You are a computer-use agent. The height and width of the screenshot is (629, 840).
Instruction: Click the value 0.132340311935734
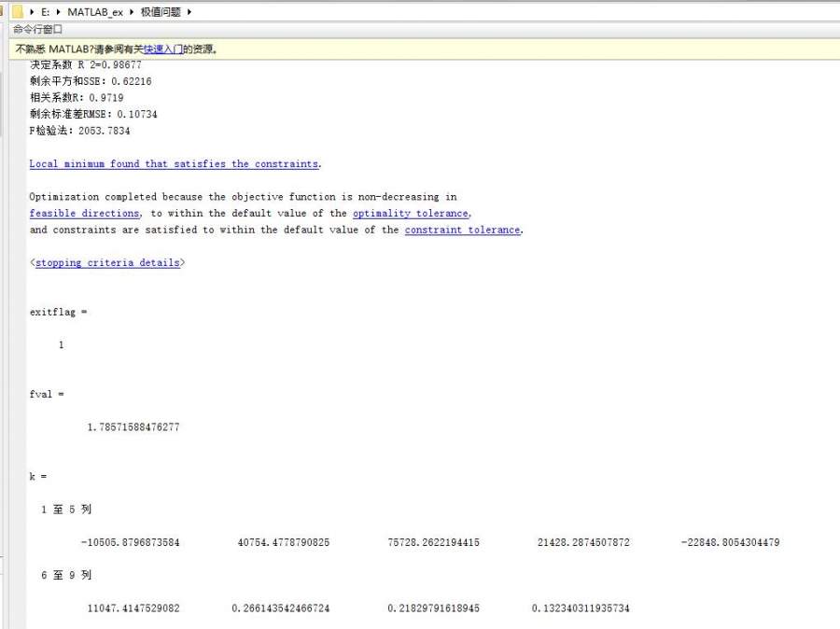click(x=581, y=608)
